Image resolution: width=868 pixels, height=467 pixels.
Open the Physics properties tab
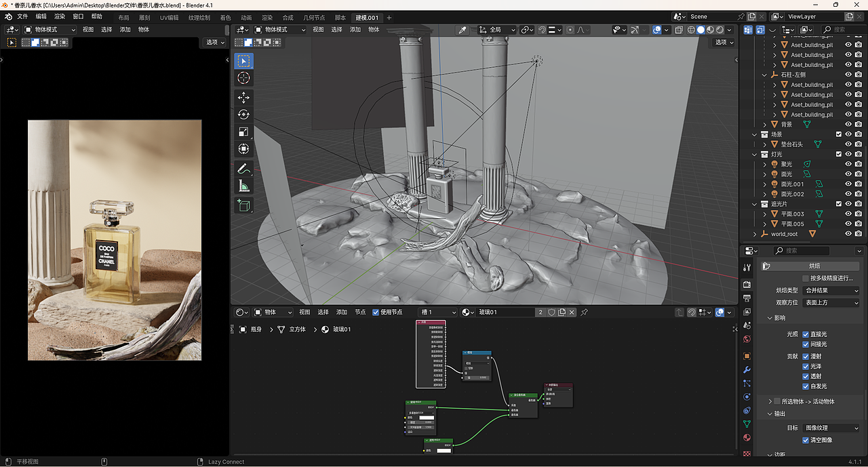[x=747, y=397]
